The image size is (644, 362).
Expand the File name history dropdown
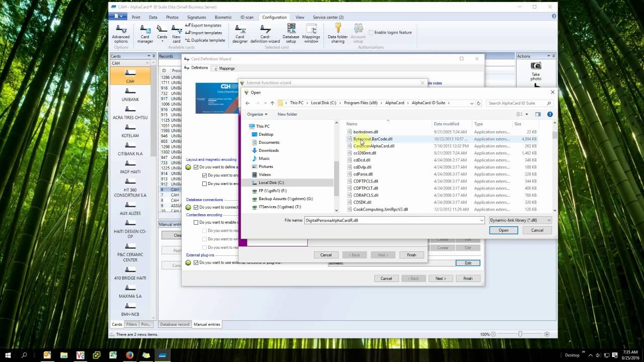(481, 220)
